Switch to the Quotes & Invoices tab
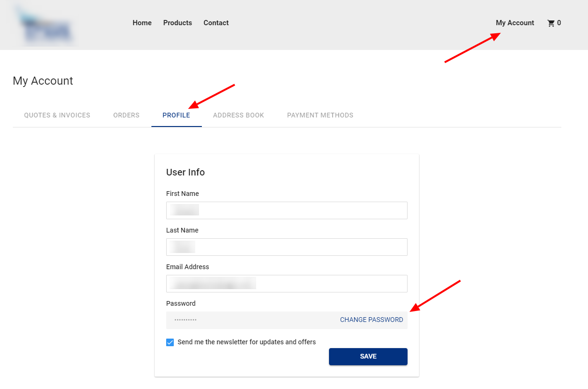The width and height of the screenshot is (588, 389). point(57,115)
